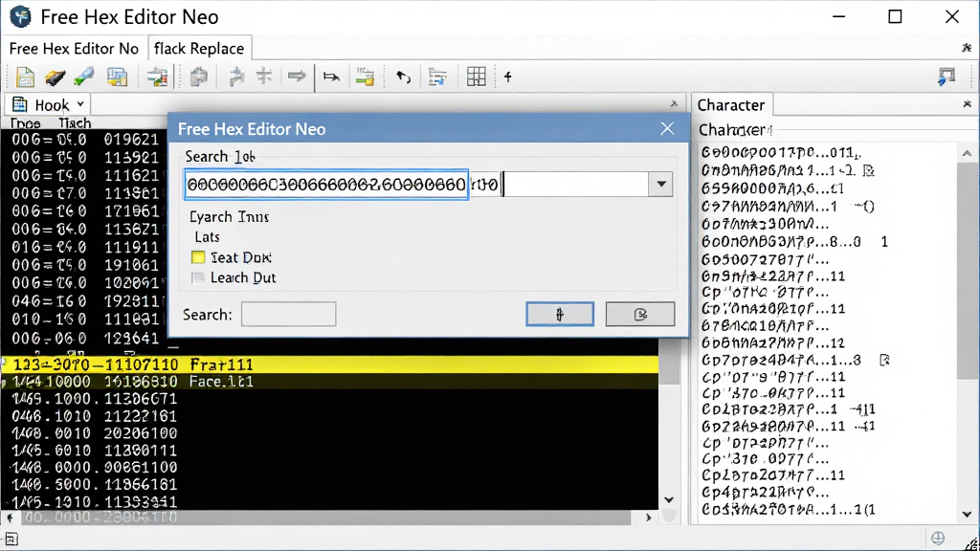
Task: Click the green and blue brush toolbar icon
Action: pyautogui.click(x=84, y=77)
